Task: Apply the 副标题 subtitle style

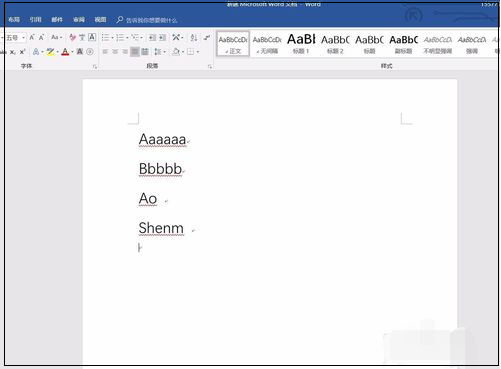Action: [x=403, y=44]
